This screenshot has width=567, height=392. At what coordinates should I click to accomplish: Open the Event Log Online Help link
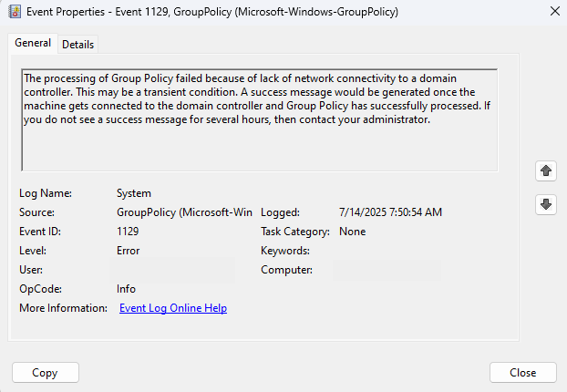coord(173,308)
